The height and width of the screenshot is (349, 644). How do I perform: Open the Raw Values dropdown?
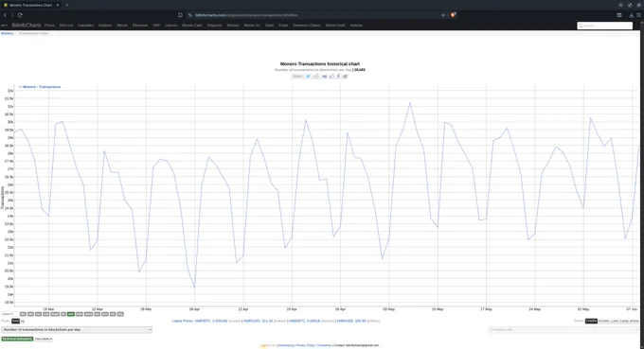pos(44,339)
